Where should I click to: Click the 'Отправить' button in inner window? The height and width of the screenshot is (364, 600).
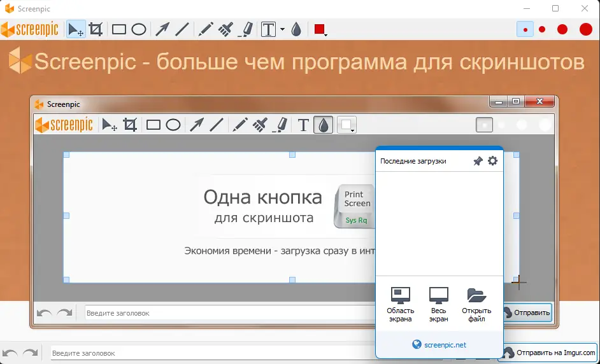coord(529,312)
